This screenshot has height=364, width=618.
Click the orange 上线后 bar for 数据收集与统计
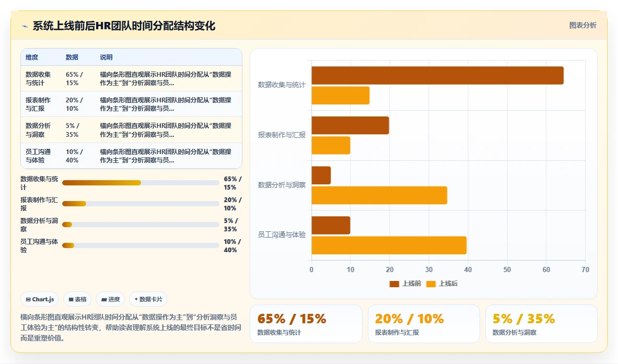click(341, 96)
